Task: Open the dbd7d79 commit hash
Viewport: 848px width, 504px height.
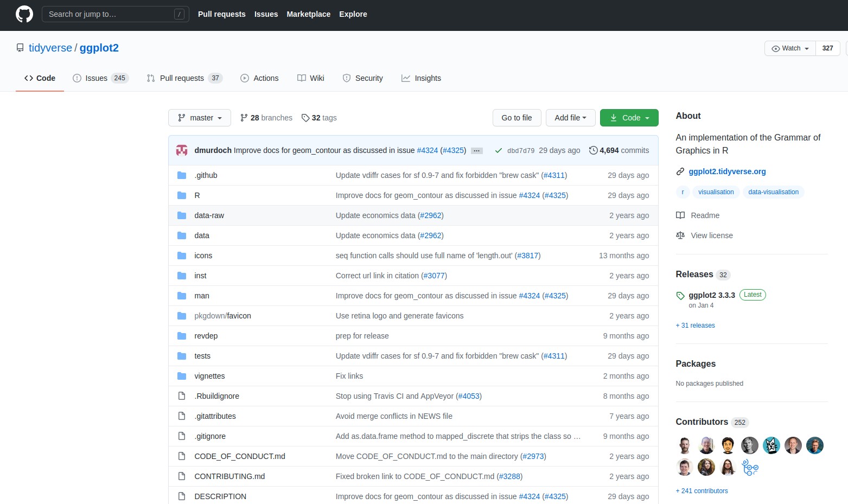Action: coord(521,151)
